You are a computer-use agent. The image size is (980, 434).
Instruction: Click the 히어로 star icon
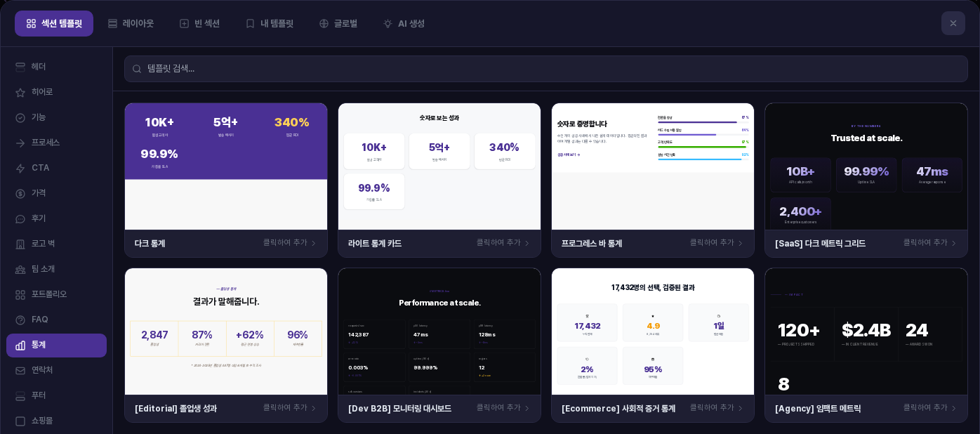[x=20, y=92]
